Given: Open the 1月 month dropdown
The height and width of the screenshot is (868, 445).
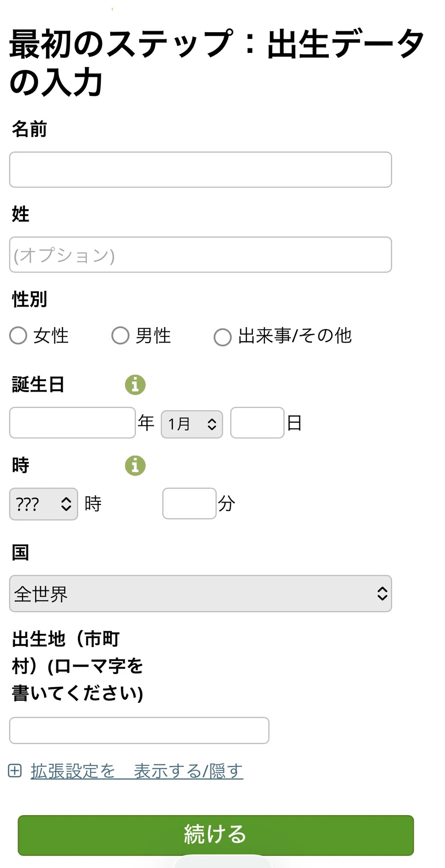Looking at the screenshot, I should (192, 424).
